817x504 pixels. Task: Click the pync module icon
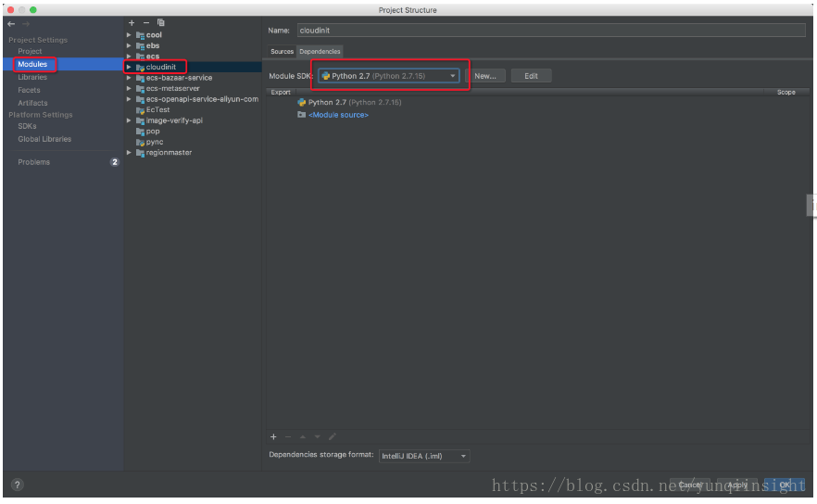click(x=140, y=142)
